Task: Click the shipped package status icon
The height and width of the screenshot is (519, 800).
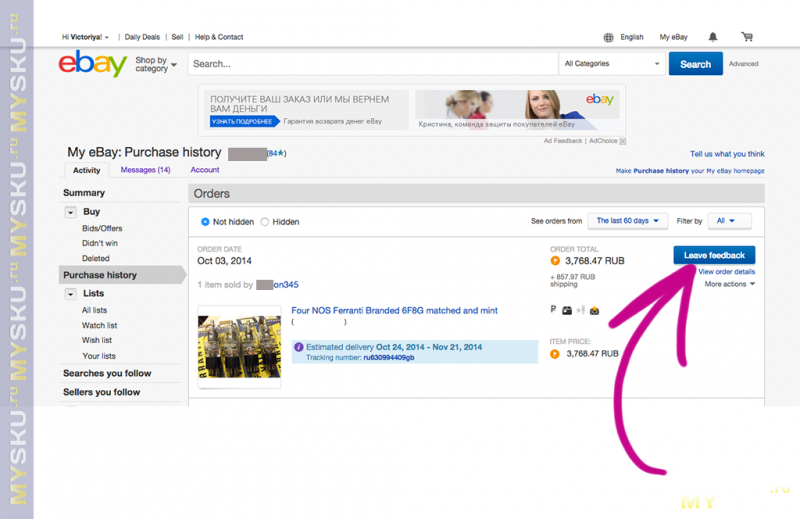Action: (x=567, y=310)
